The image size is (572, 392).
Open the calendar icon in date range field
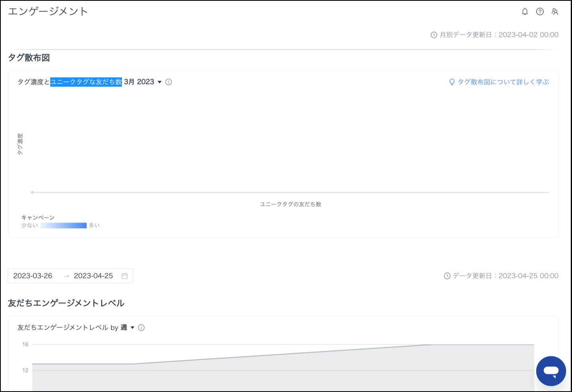click(125, 276)
